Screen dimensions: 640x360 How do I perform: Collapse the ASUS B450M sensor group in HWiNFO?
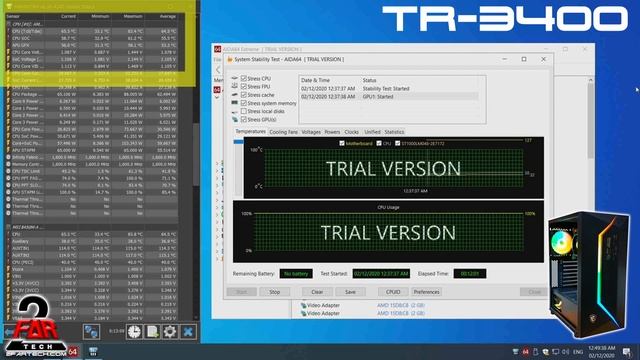click(9, 227)
